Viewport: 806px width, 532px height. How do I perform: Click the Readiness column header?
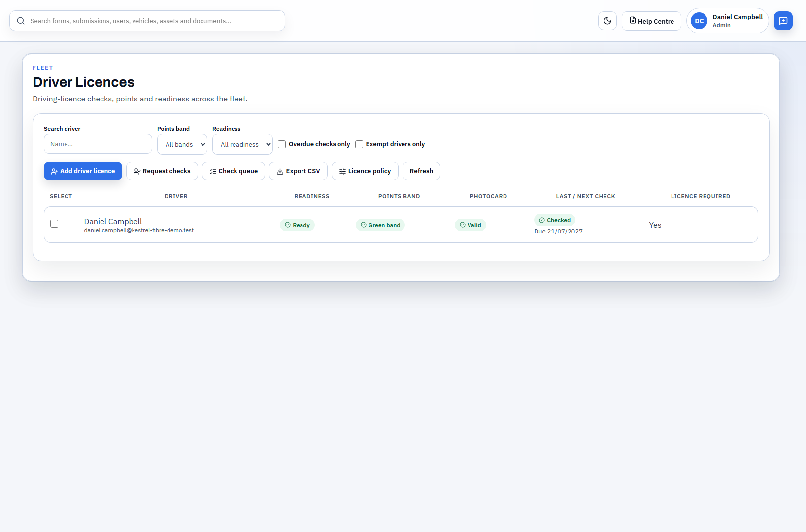click(x=312, y=196)
